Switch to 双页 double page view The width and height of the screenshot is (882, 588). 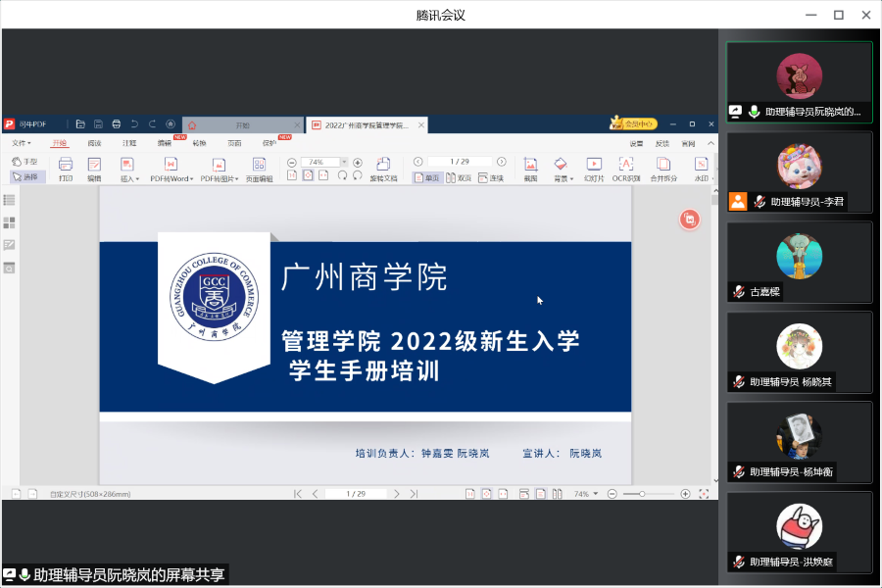(x=459, y=177)
